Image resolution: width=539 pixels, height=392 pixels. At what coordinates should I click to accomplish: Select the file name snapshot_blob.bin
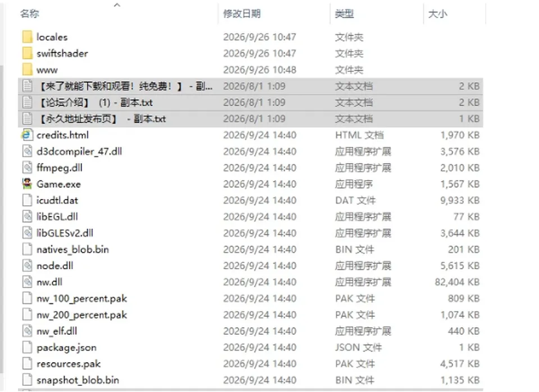(x=78, y=380)
